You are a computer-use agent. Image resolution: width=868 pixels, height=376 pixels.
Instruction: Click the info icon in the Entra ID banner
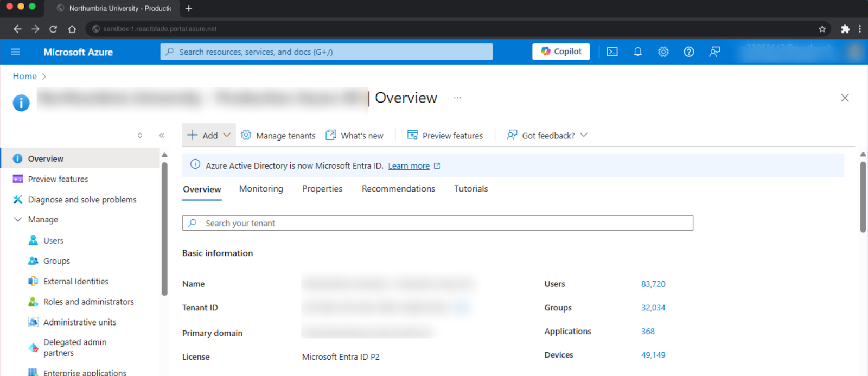[195, 164]
